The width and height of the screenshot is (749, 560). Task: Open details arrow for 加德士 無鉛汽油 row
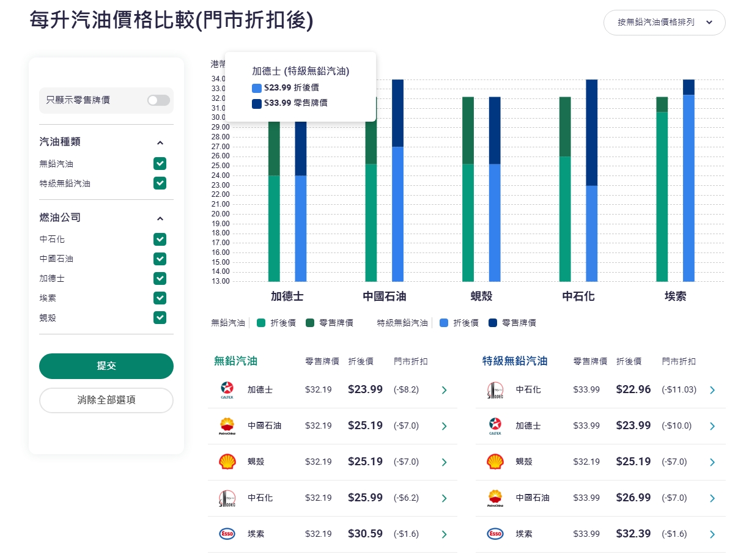coord(445,390)
